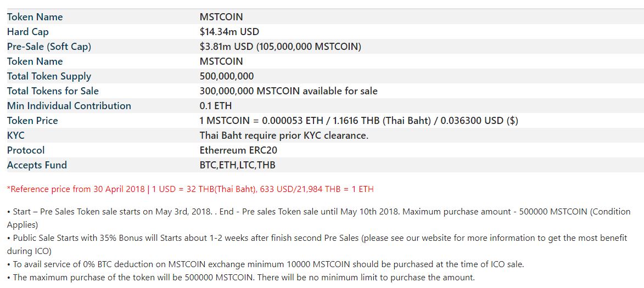
Task: Click the Etherreum ERC20 value
Action: (238, 150)
